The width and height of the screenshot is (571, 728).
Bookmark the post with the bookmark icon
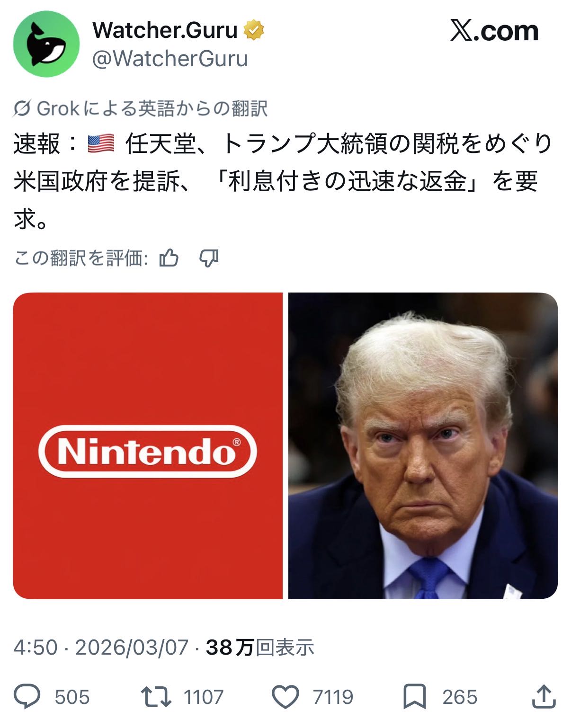[415, 697]
